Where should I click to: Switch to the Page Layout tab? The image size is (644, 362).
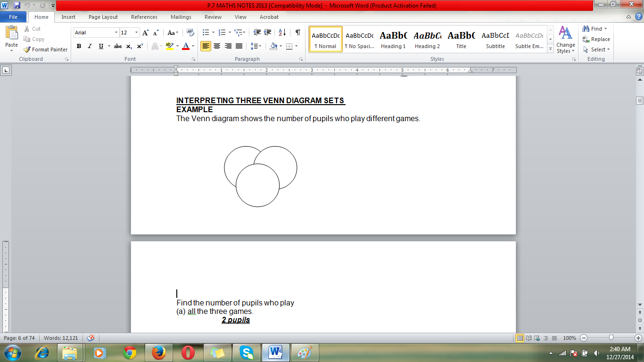pos(103,17)
